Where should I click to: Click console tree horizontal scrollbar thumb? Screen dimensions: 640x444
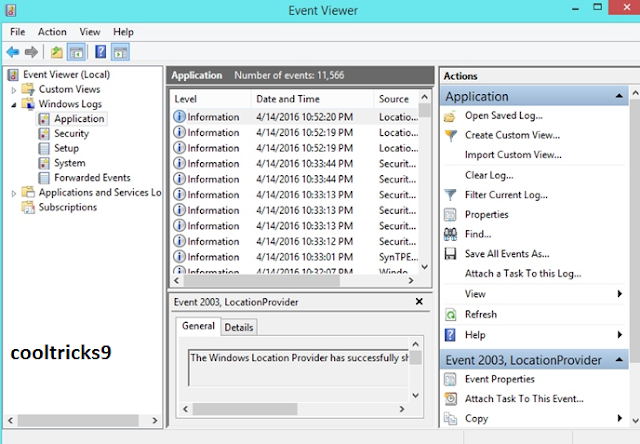tap(78, 420)
